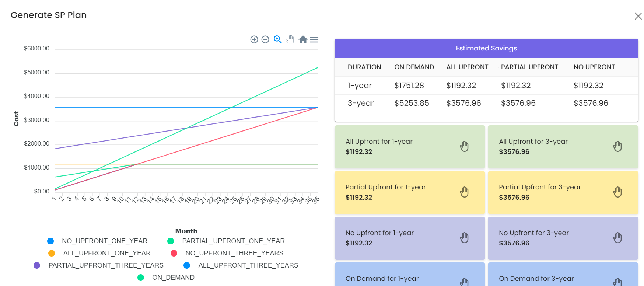
Task: Click blue marker for NO_UPFRONT_ONE_YEAR
Action: (x=50, y=241)
